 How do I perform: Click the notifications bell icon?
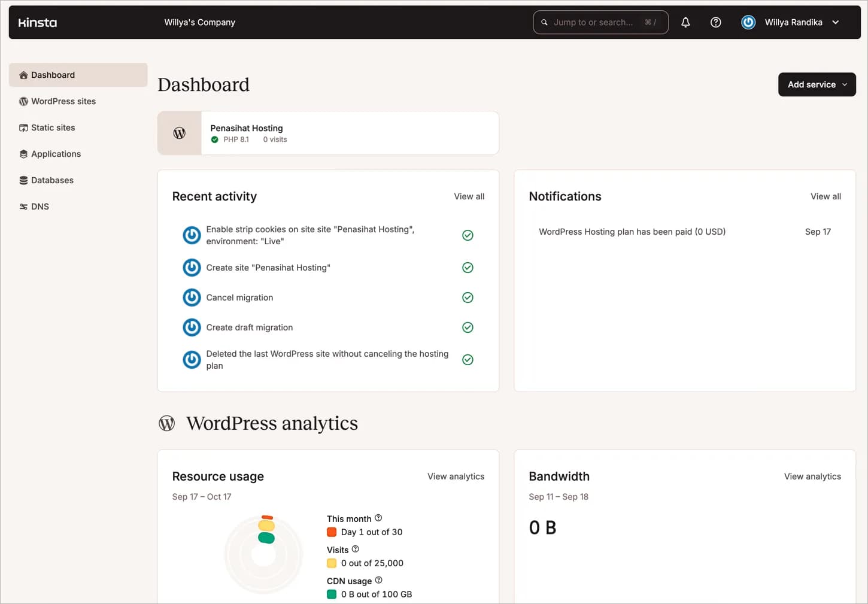[x=685, y=22]
